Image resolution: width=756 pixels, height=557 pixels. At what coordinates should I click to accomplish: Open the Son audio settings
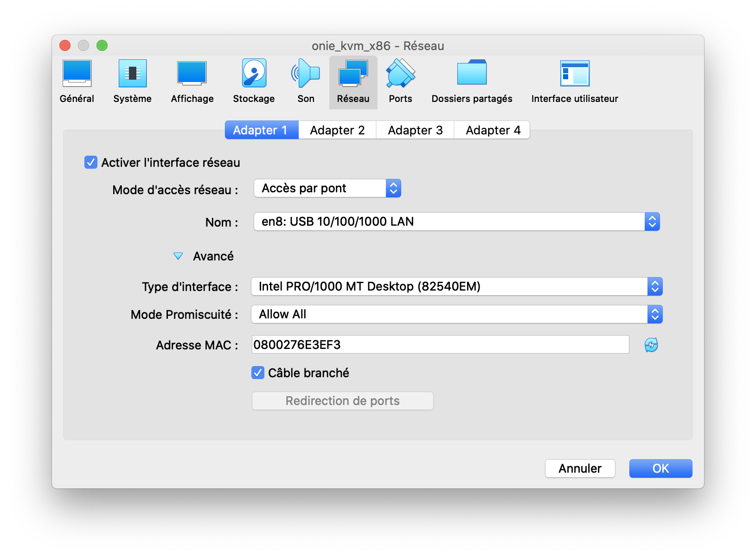(x=306, y=82)
